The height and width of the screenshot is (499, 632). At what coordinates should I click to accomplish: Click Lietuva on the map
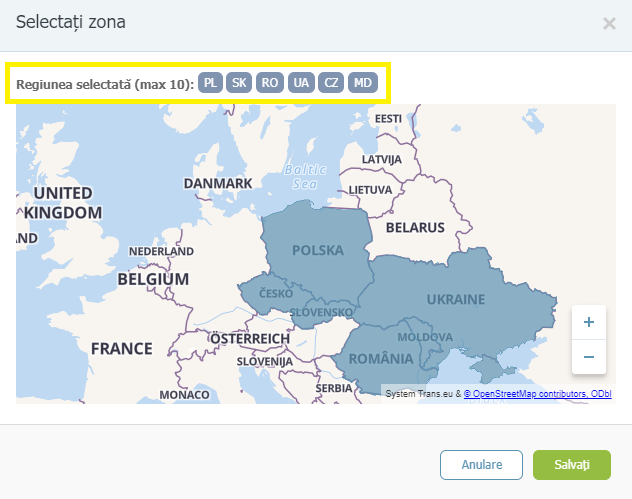370,189
